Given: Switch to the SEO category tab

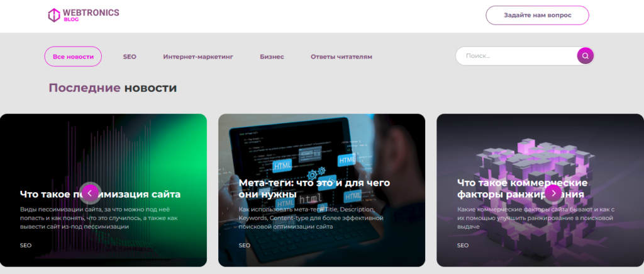Looking at the screenshot, I should 130,57.
